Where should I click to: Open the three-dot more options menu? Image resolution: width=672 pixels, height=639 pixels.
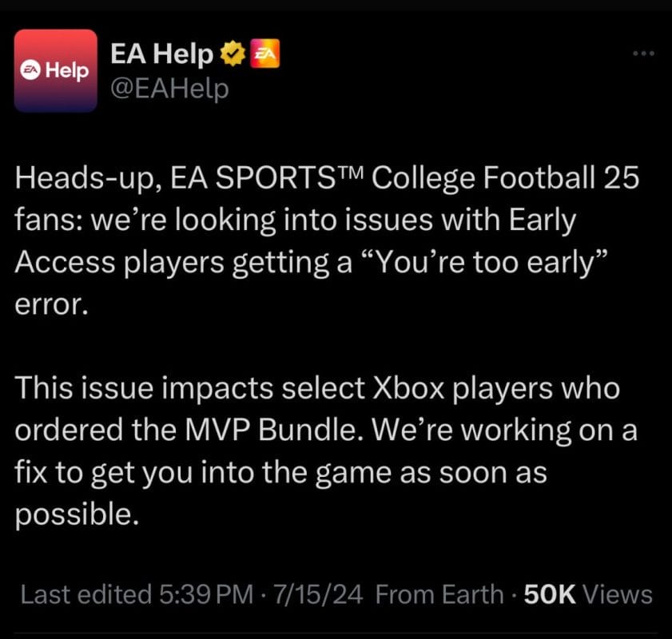pos(642,54)
